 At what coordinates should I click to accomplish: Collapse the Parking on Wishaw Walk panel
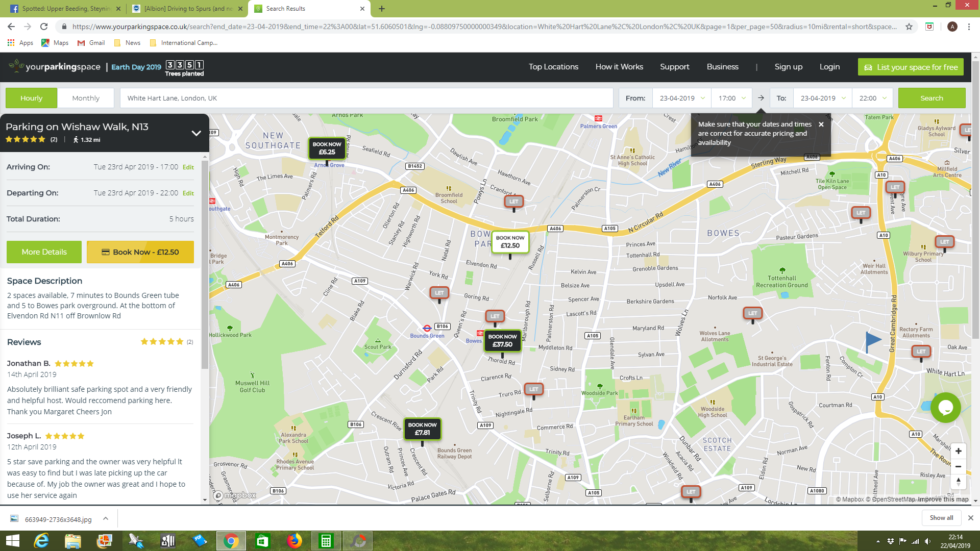coord(196,133)
